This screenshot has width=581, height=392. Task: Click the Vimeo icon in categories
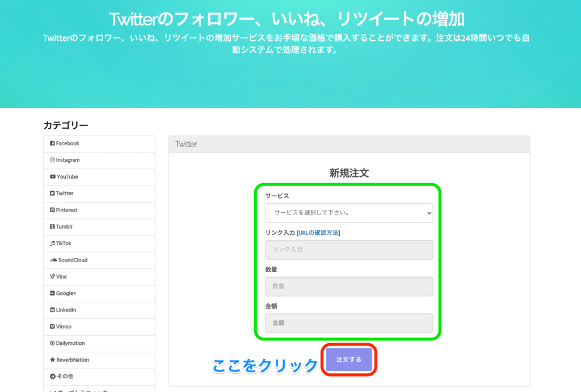[x=52, y=326]
